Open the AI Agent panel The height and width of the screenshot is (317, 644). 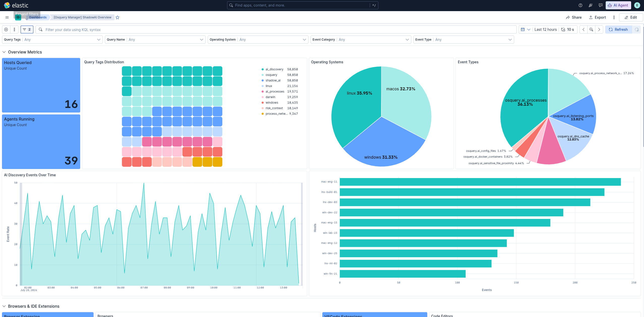pyautogui.click(x=618, y=5)
